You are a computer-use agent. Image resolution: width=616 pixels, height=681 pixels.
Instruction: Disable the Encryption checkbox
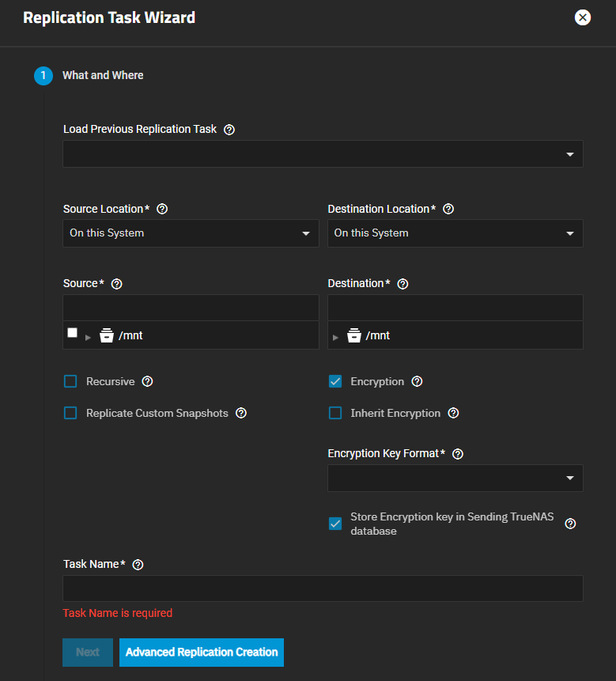335,381
